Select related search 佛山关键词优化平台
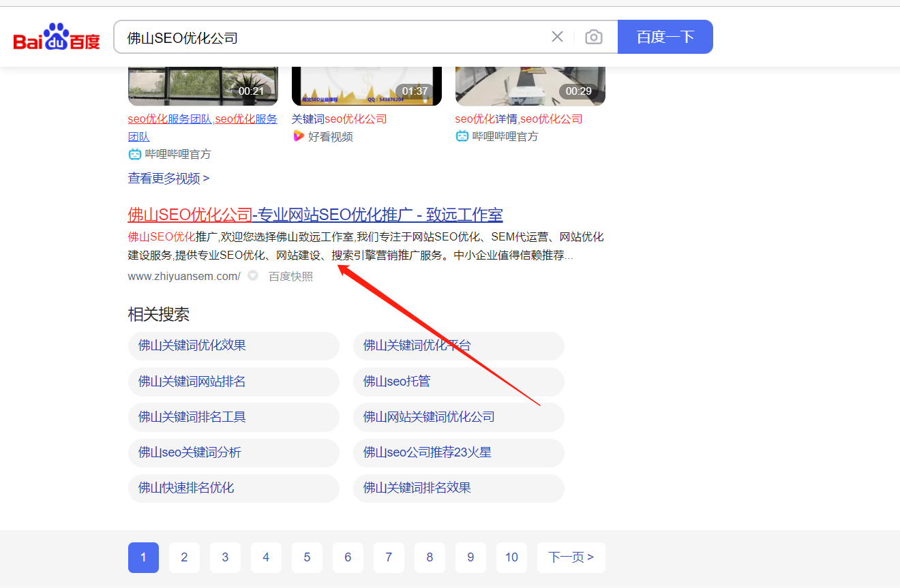This screenshot has width=900, height=588. click(459, 345)
